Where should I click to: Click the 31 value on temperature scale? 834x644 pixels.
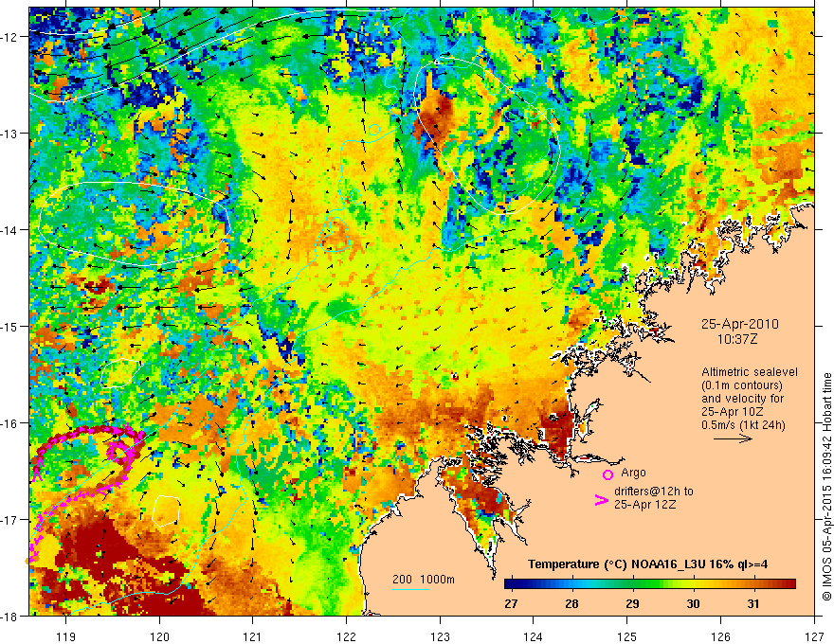[x=753, y=603]
